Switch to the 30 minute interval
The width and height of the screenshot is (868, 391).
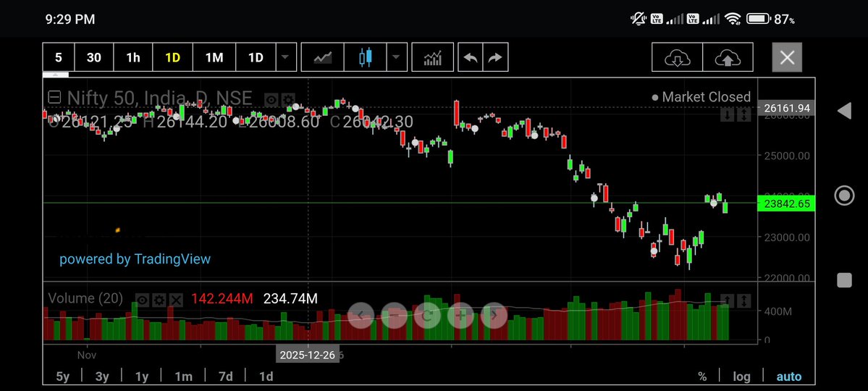93,57
